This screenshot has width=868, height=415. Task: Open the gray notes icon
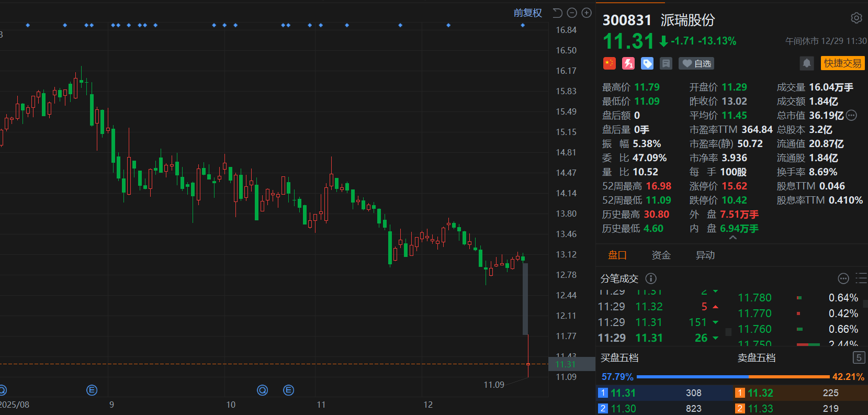click(666, 63)
